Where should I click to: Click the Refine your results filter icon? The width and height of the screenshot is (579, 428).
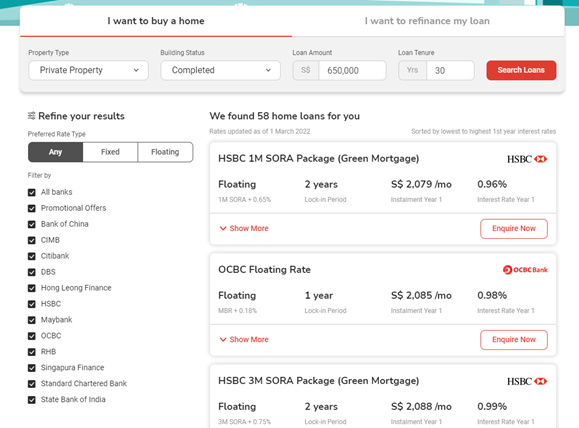pyautogui.click(x=32, y=116)
